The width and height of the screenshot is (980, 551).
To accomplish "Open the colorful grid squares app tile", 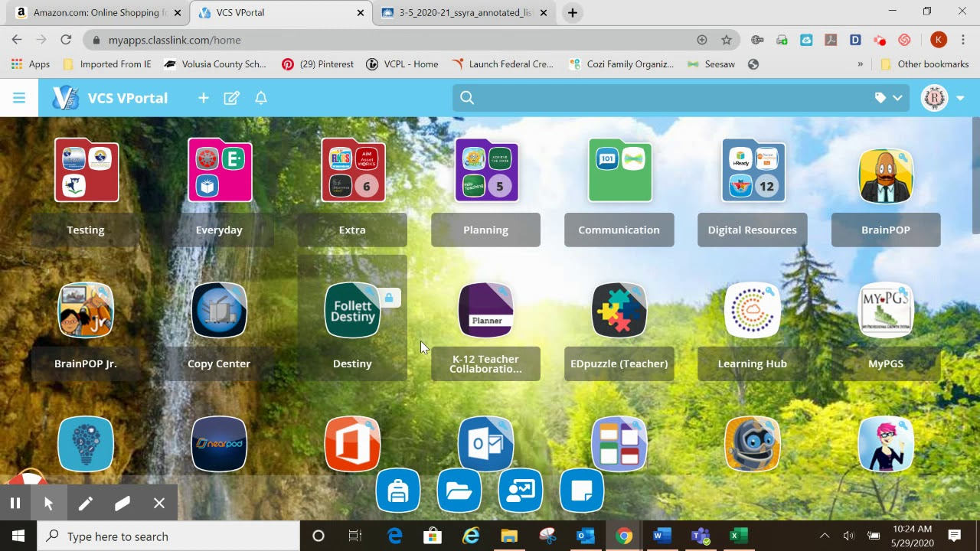I will [619, 444].
